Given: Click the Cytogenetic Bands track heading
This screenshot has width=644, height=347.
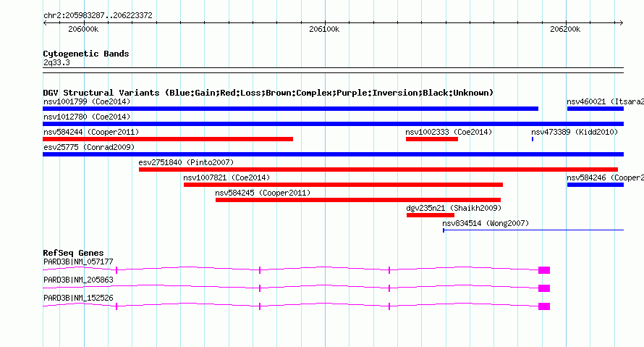Looking at the screenshot, I should coord(86,54).
